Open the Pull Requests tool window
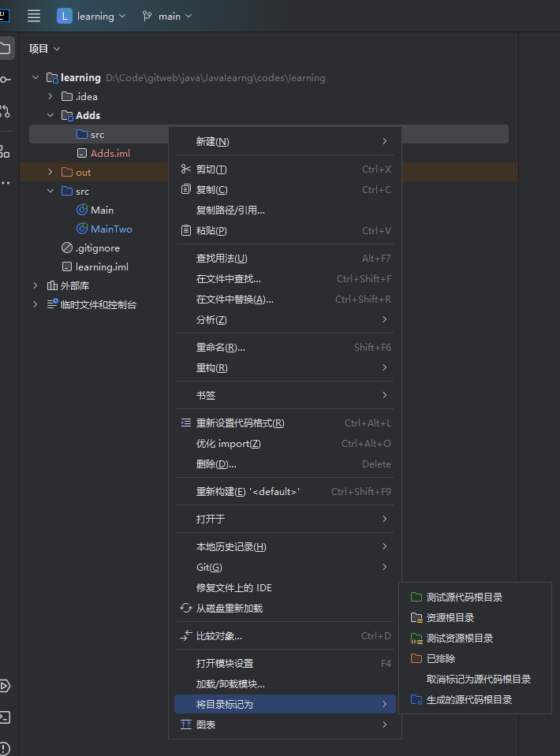560x756 pixels. [x=5, y=111]
